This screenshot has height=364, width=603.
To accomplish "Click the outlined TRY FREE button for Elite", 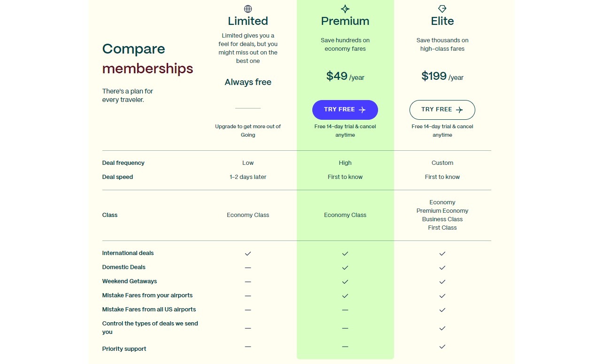I will point(442,109).
